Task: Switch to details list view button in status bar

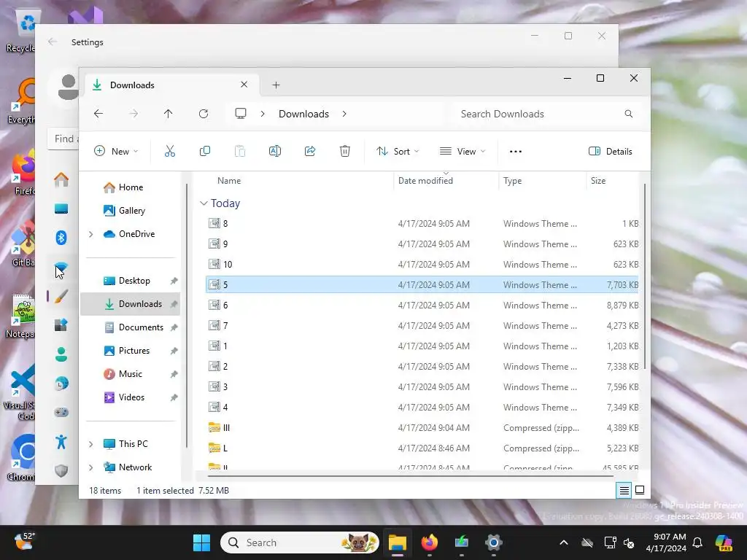Action: tap(624, 491)
